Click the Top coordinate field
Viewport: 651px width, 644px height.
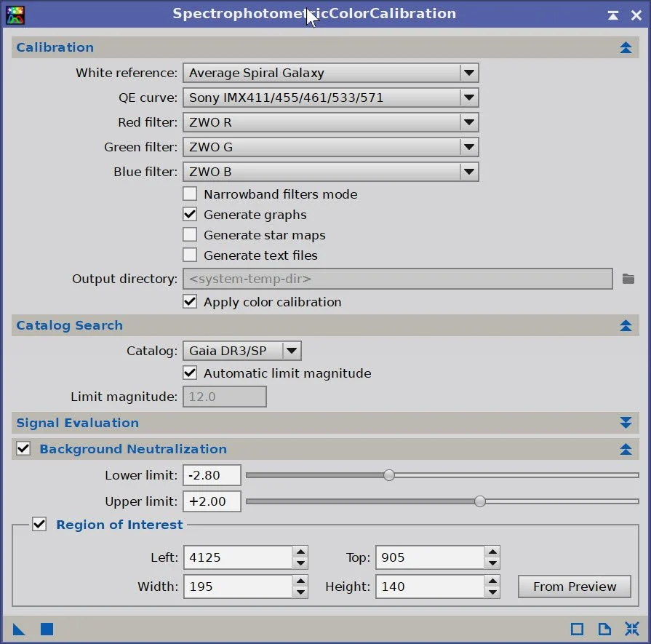430,557
